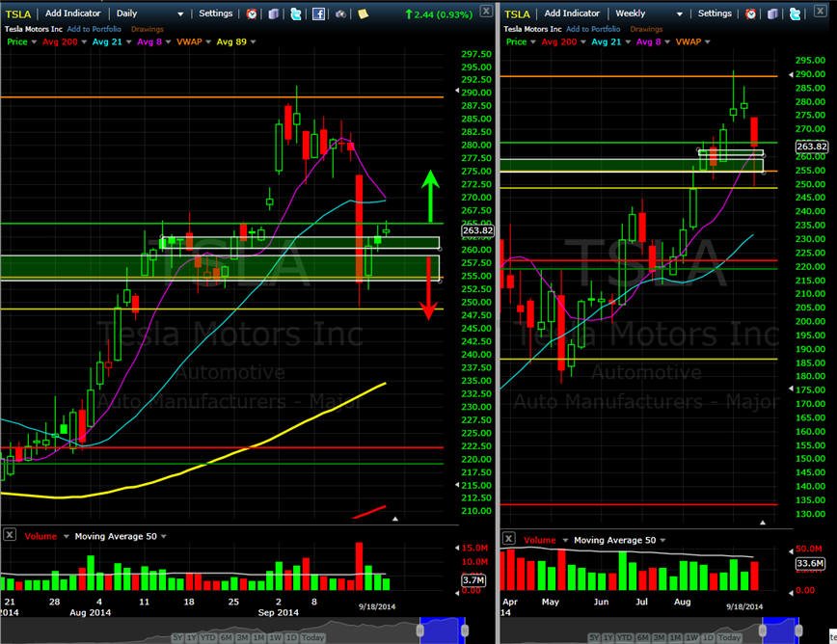The image size is (837, 644).
Task: Click the 3.7M volume label in Daily chart
Action: pos(473,580)
